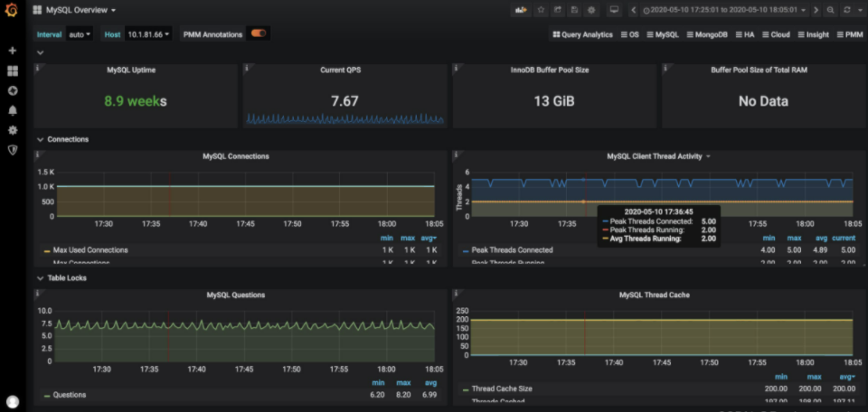Open info icon on MySQL Uptime panel

tap(37, 68)
